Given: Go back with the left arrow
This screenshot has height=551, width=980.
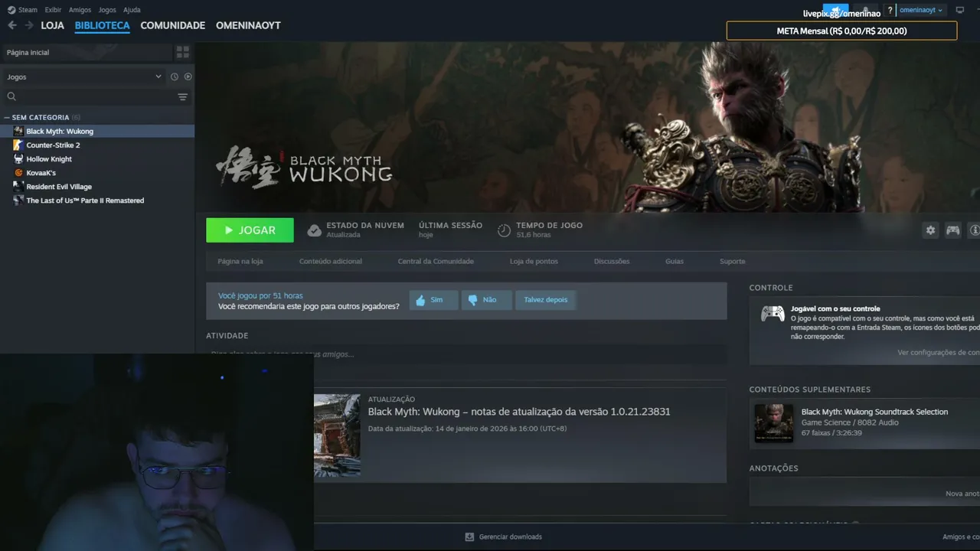Looking at the screenshot, I should tap(12, 25).
